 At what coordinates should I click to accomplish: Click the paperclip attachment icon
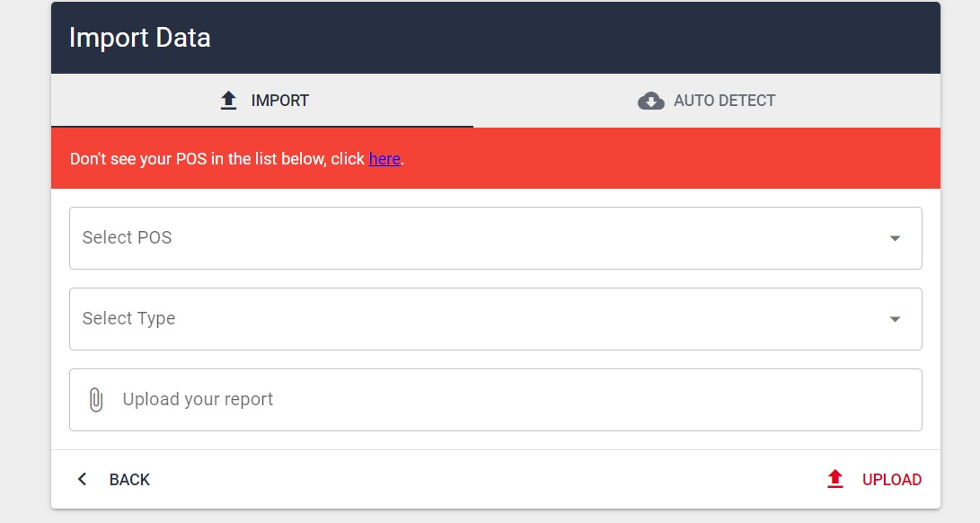[x=95, y=400]
